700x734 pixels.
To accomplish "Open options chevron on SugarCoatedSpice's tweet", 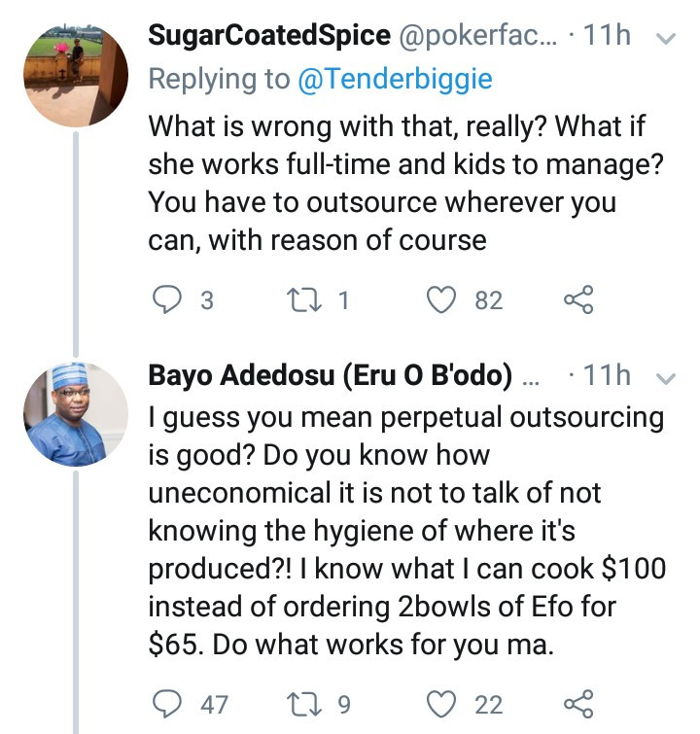I will click(666, 38).
